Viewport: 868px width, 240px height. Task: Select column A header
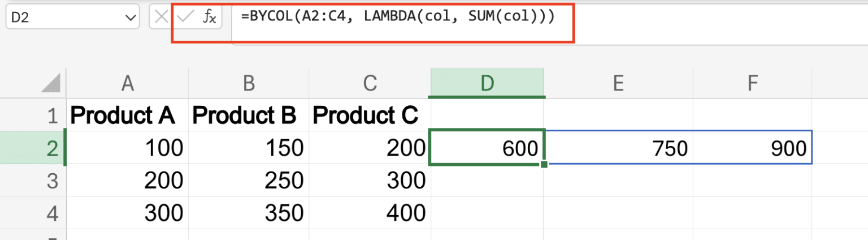click(128, 83)
